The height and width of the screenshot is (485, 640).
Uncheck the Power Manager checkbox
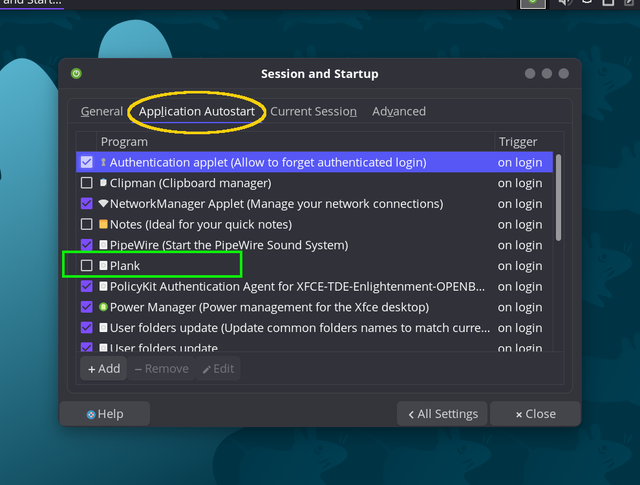[87, 307]
